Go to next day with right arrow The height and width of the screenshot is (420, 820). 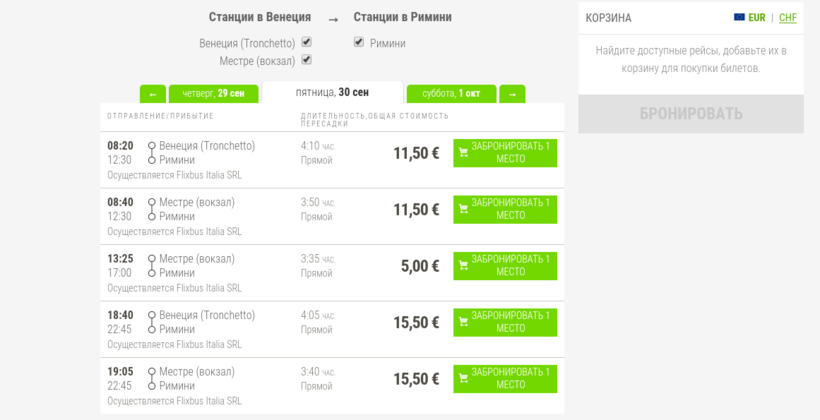[512, 94]
